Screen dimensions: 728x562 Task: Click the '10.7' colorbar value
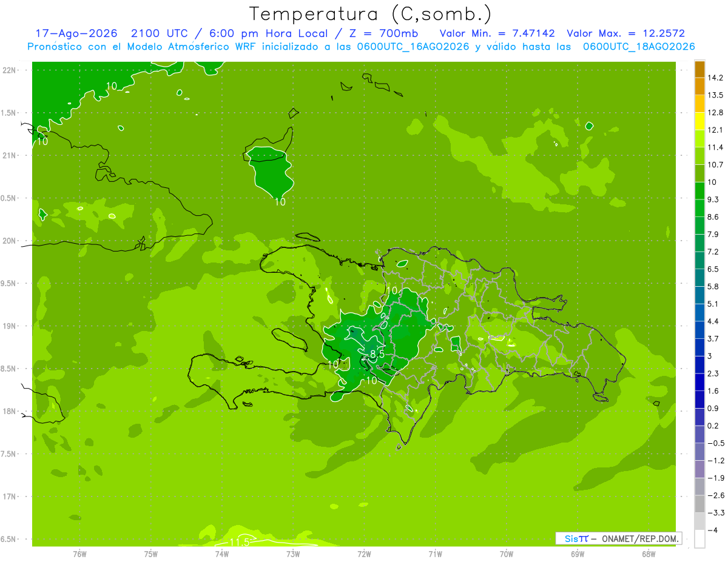pos(715,164)
